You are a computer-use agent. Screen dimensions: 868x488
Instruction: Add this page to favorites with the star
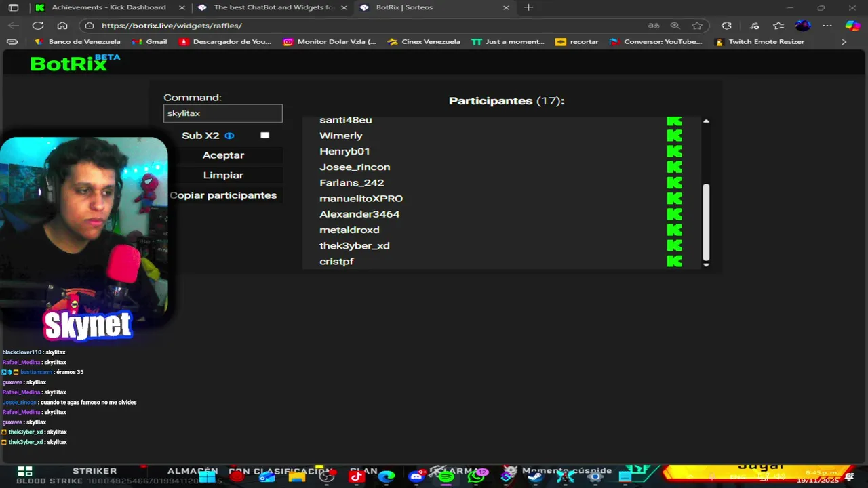point(697,26)
